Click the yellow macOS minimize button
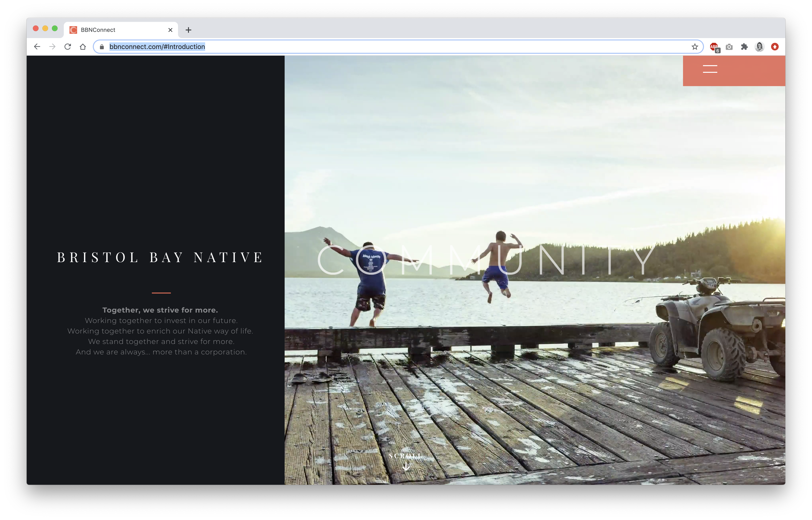The image size is (812, 520). pyautogui.click(x=45, y=28)
